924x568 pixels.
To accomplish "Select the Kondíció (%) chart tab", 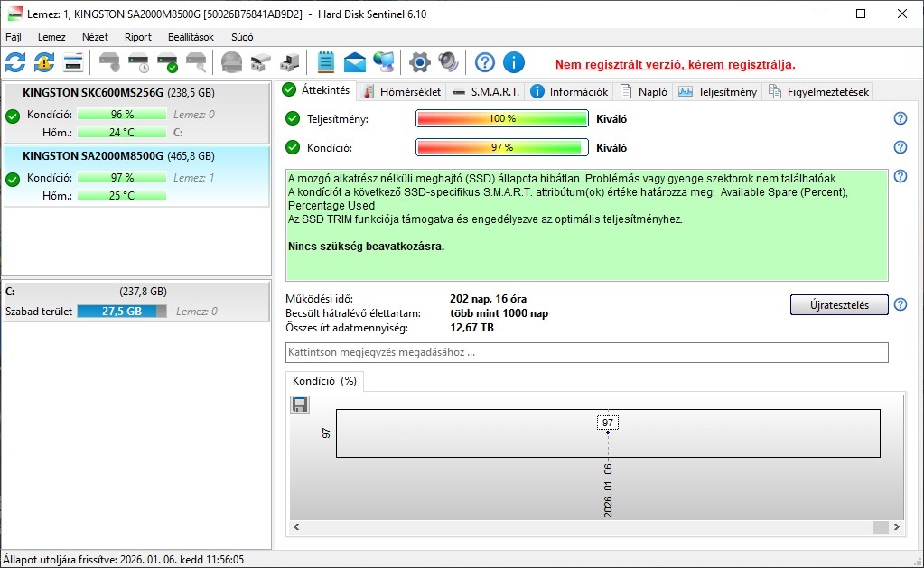I will pyautogui.click(x=324, y=381).
